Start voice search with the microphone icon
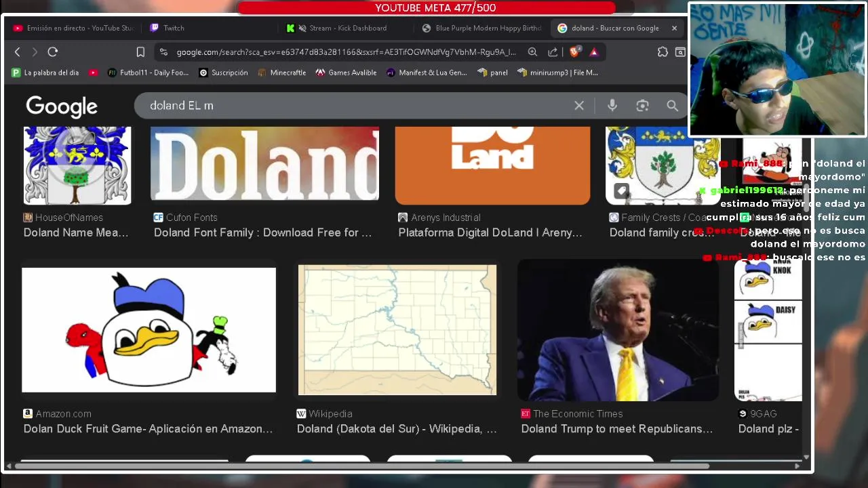868x488 pixels. tap(612, 106)
